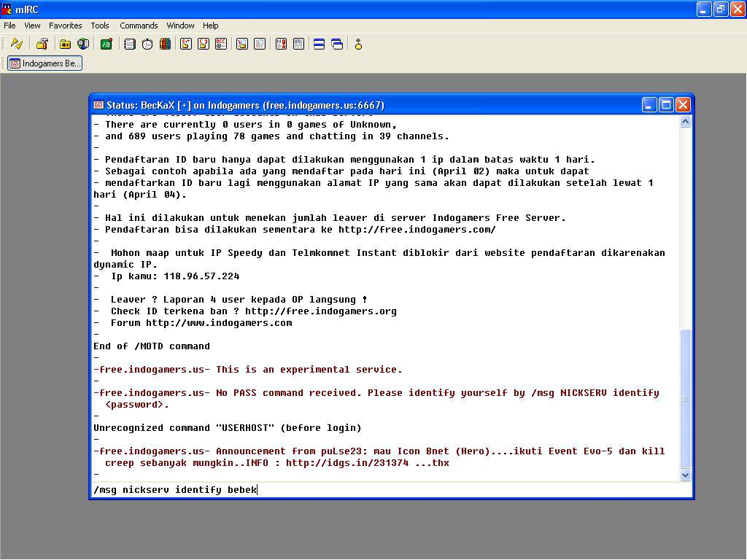Open the http://idgs.in/231374 announcement link
The image size is (747, 560).
347,463
